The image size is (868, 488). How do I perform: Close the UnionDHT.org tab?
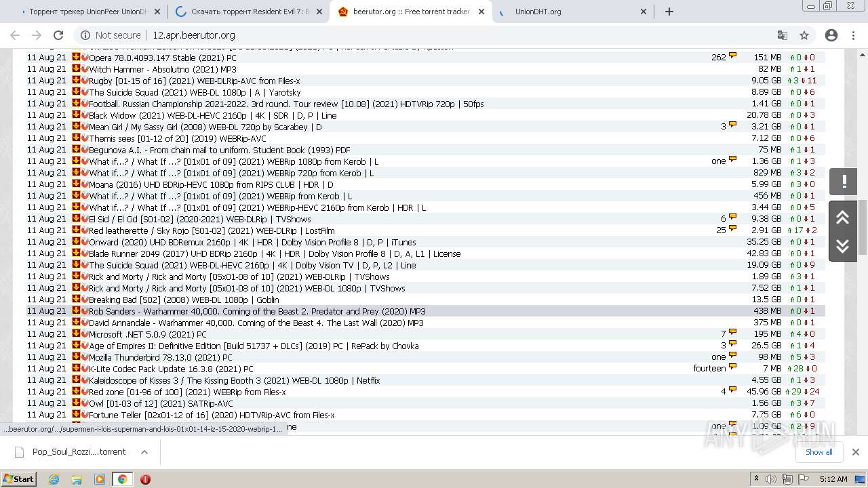[644, 12]
